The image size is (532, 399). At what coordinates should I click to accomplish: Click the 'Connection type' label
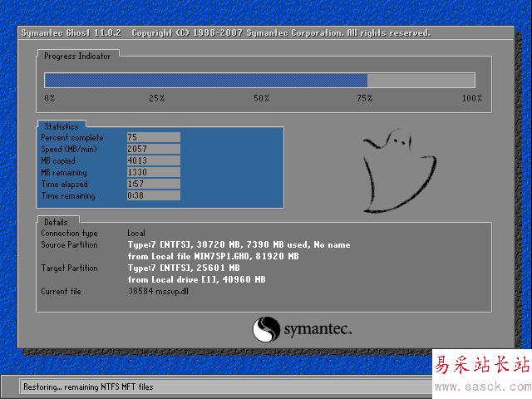[x=69, y=233]
